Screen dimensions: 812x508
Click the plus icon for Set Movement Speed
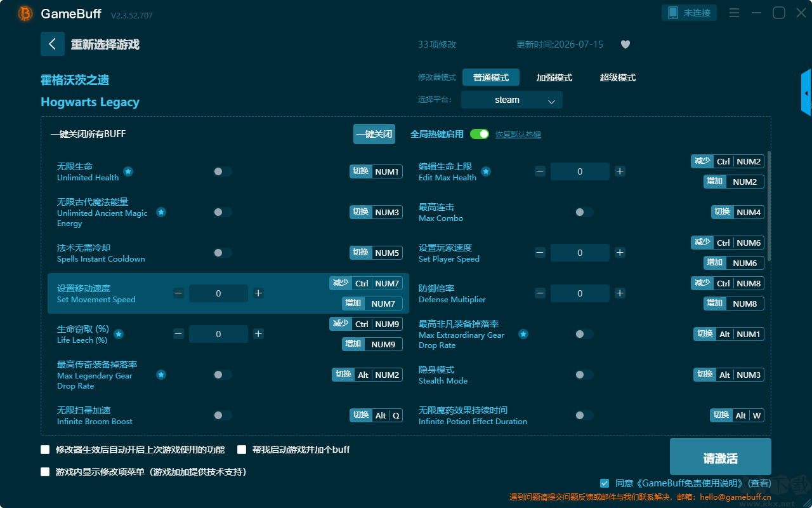(258, 293)
